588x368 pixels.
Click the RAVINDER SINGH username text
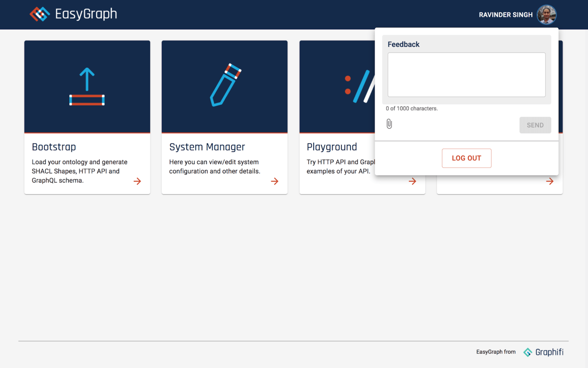click(x=506, y=15)
